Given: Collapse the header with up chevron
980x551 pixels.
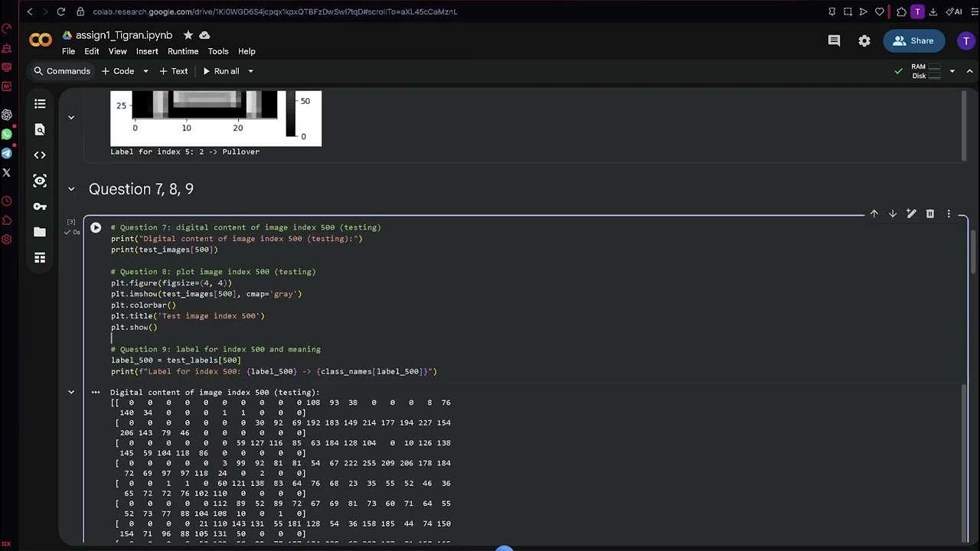Looking at the screenshot, I should 970,71.
